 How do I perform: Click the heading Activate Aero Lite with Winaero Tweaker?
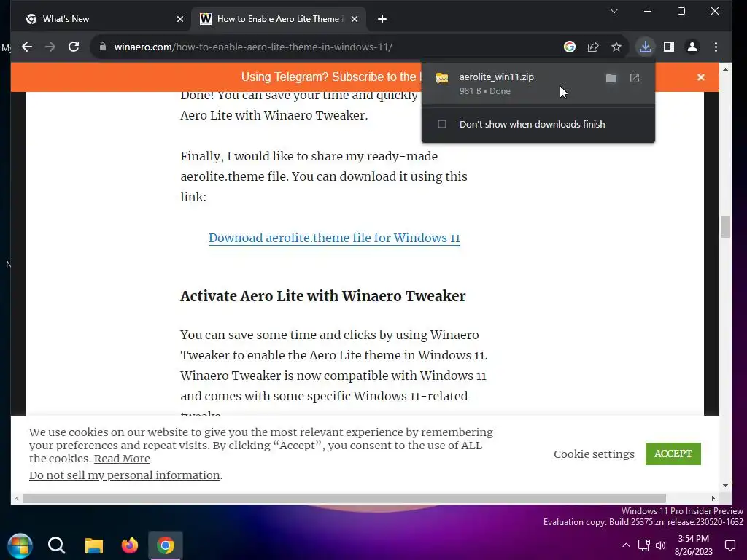point(322,296)
